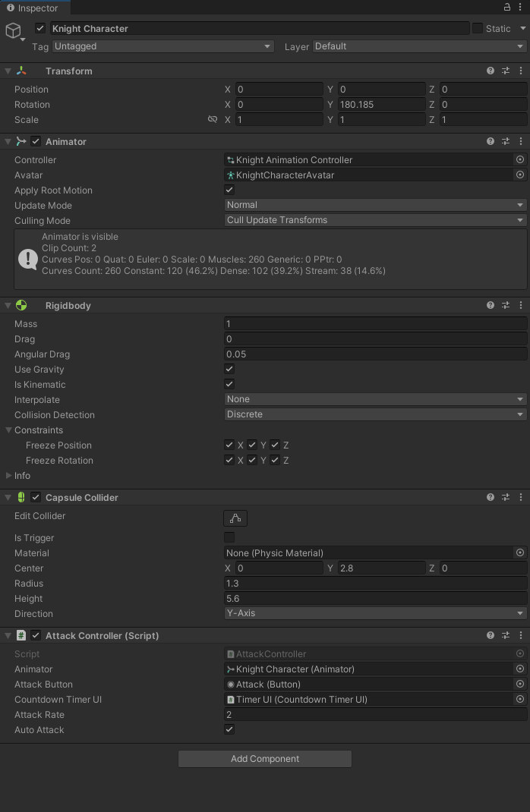This screenshot has width=530, height=812.
Task: Disable Use Gravity on the Rigidbody
Action: [229, 369]
